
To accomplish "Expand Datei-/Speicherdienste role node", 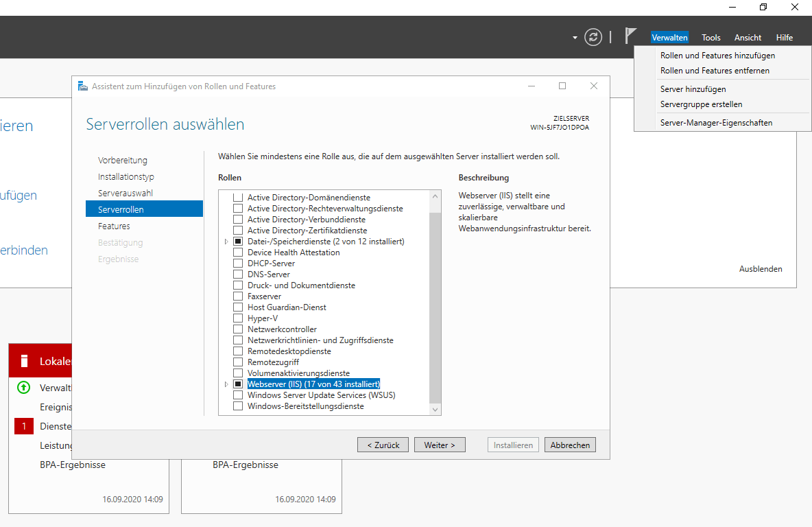I will tap(226, 242).
